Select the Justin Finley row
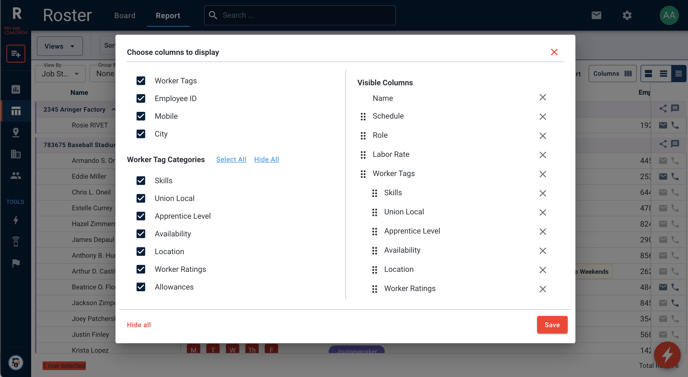The image size is (688, 377). 90,334
